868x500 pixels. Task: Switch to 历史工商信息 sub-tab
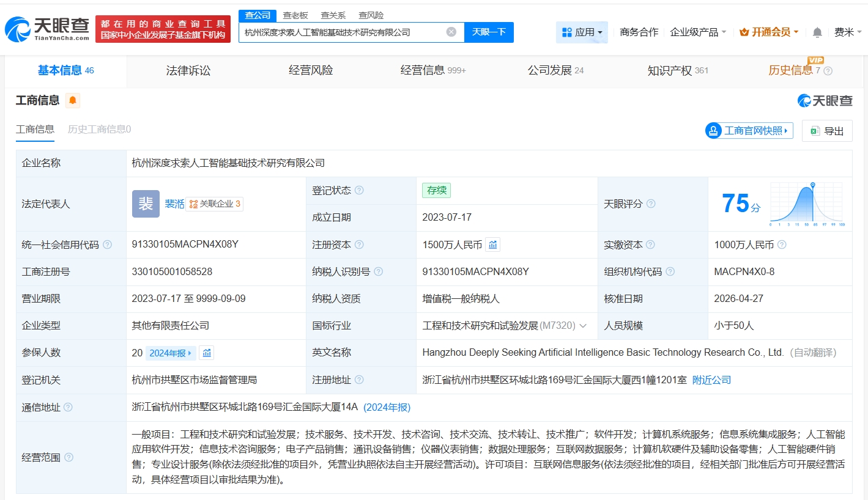[99, 129]
